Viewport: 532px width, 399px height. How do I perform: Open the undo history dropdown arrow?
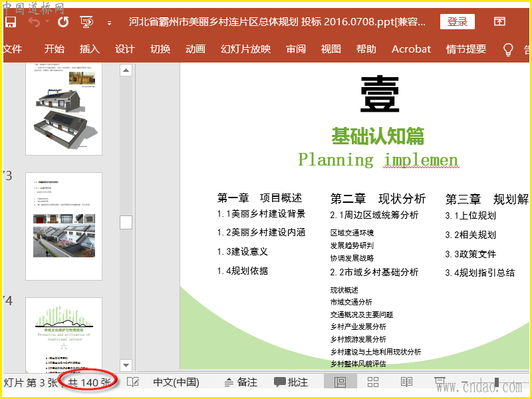(x=47, y=21)
